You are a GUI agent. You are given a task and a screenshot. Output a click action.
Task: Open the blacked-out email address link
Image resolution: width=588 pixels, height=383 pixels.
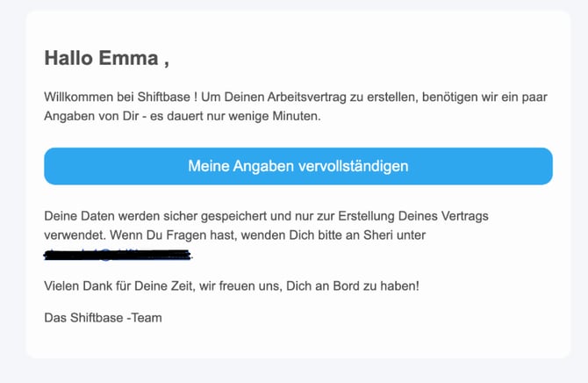pyautogui.click(x=118, y=255)
